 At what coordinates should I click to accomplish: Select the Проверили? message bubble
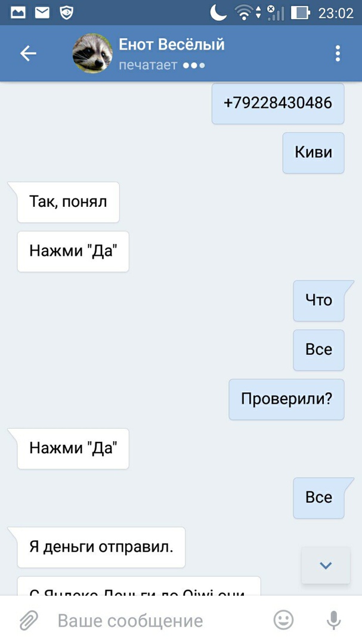(286, 399)
